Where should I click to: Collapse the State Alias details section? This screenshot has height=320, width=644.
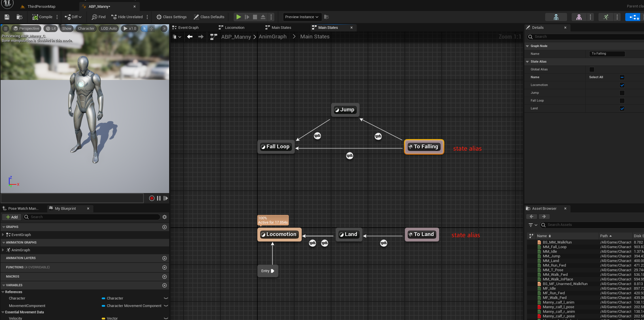527,62
